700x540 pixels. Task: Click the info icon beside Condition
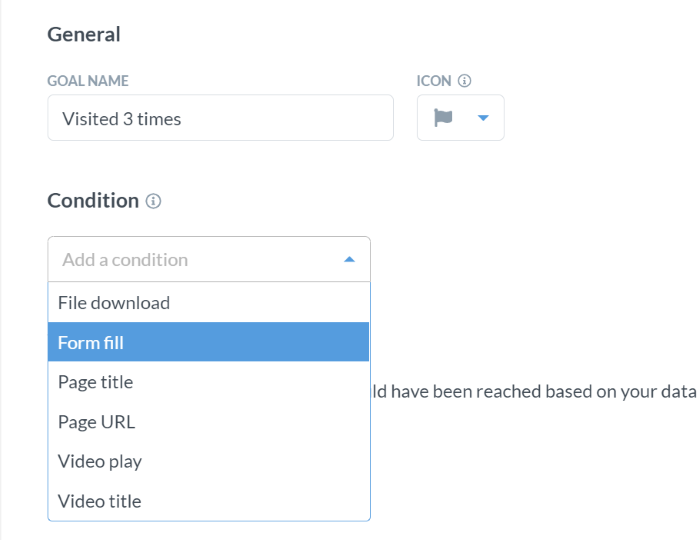153,201
